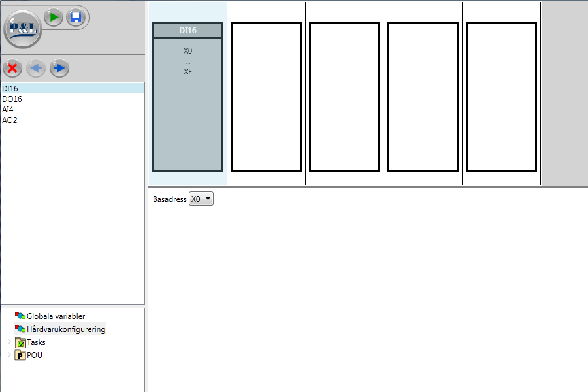Click the Globala variabler icon
The image size is (588, 392).
(x=20, y=316)
